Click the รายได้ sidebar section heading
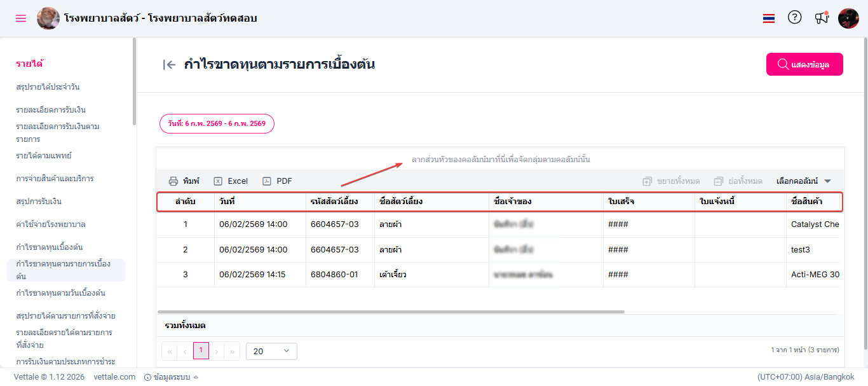868x386 pixels. click(x=29, y=64)
